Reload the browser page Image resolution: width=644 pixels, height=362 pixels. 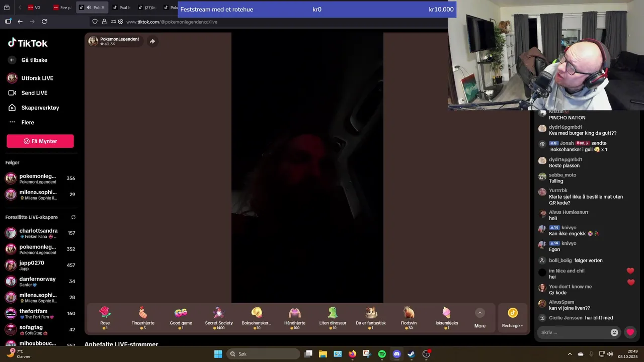pyautogui.click(x=44, y=22)
